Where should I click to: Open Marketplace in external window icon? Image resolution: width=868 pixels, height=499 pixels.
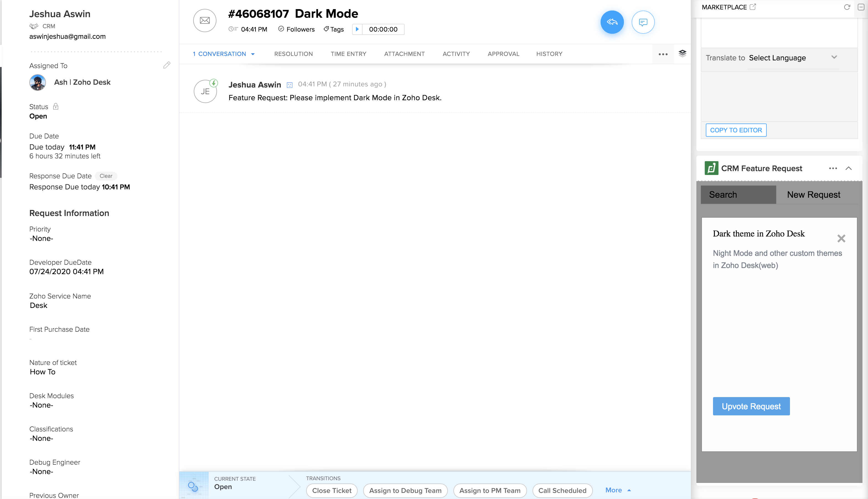point(753,7)
